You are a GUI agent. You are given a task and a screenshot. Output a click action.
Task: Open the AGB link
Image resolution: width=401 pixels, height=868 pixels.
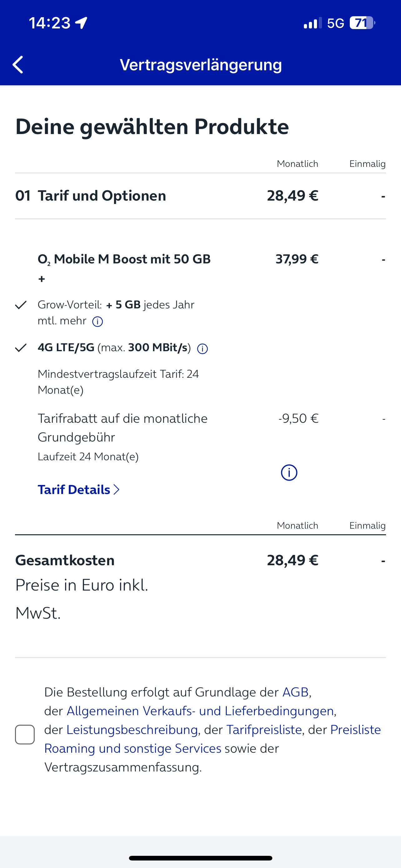pyautogui.click(x=295, y=692)
